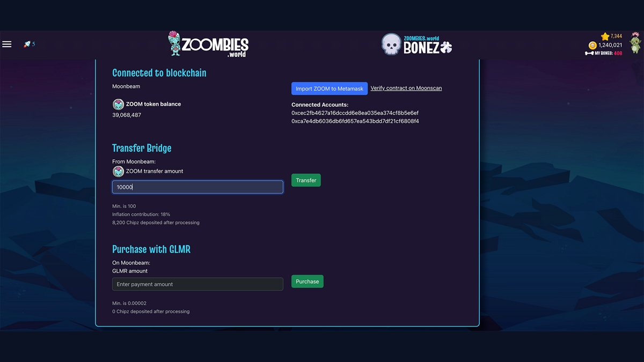Click the My Bones 408 counter
Image resolution: width=644 pixels, height=362 pixels.
609,53
